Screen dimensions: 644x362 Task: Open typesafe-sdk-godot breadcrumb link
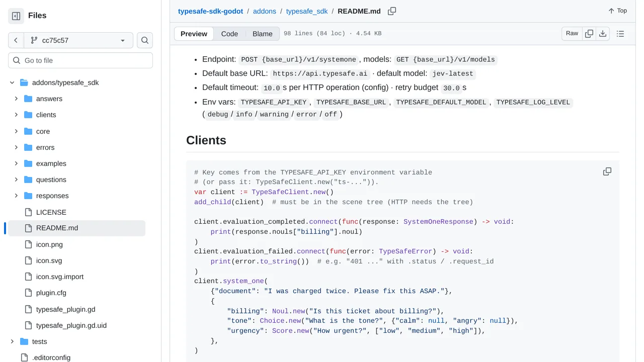pos(210,11)
